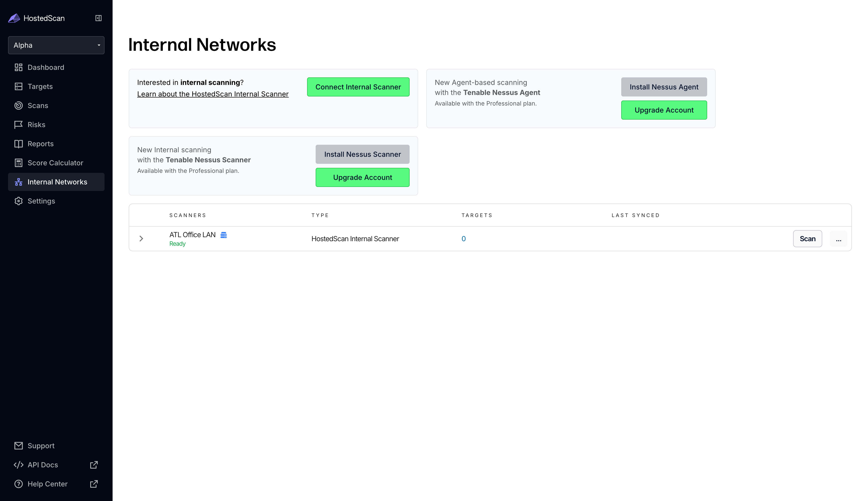Screen dimensions: 868x501
Task: Click the Help Center question mark icon
Action: pos(19,484)
